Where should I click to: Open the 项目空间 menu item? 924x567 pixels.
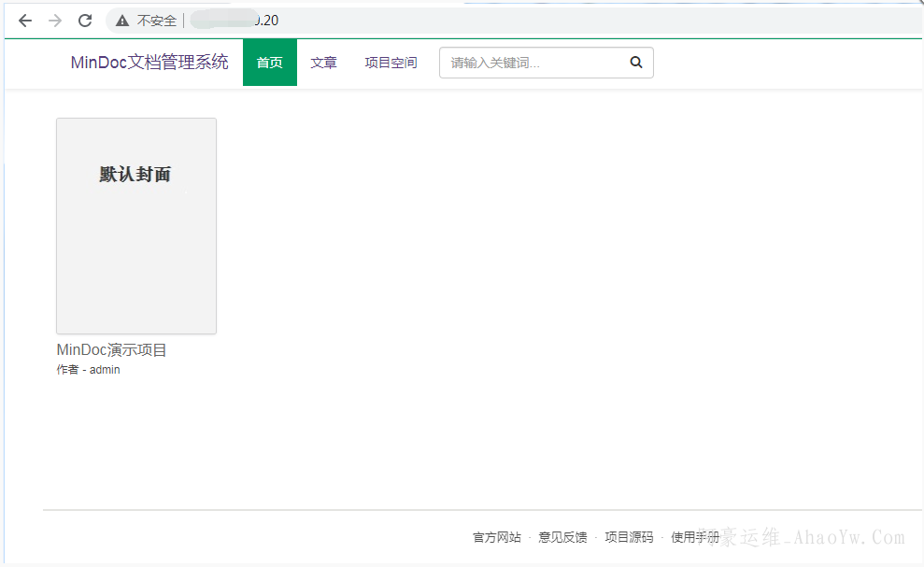[391, 63]
